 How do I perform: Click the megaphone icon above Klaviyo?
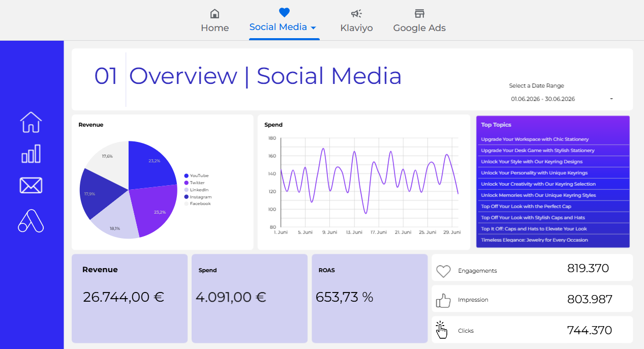[x=356, y=13]
